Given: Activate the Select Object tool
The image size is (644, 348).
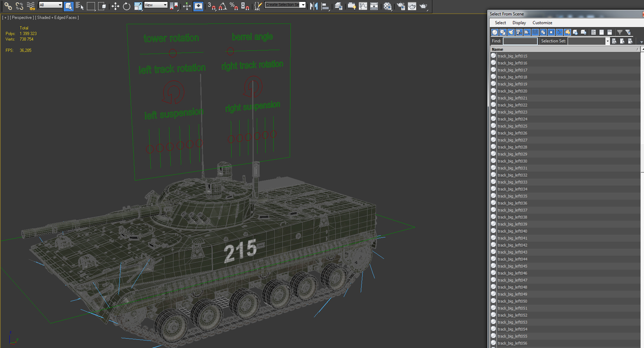Looking at the screenshot, I should (x=68, y=6).
